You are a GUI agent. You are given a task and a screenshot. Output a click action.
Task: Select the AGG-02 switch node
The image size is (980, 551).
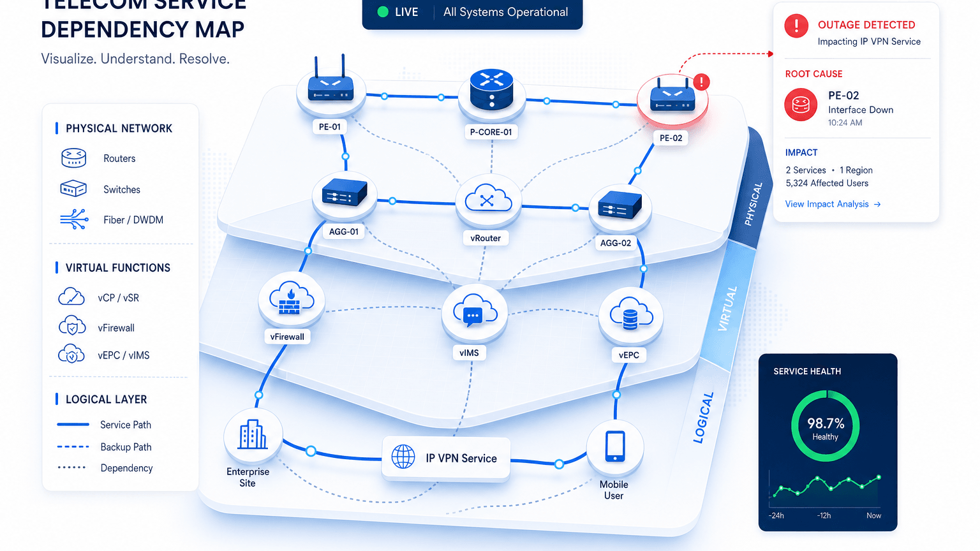tap(620, 204)
